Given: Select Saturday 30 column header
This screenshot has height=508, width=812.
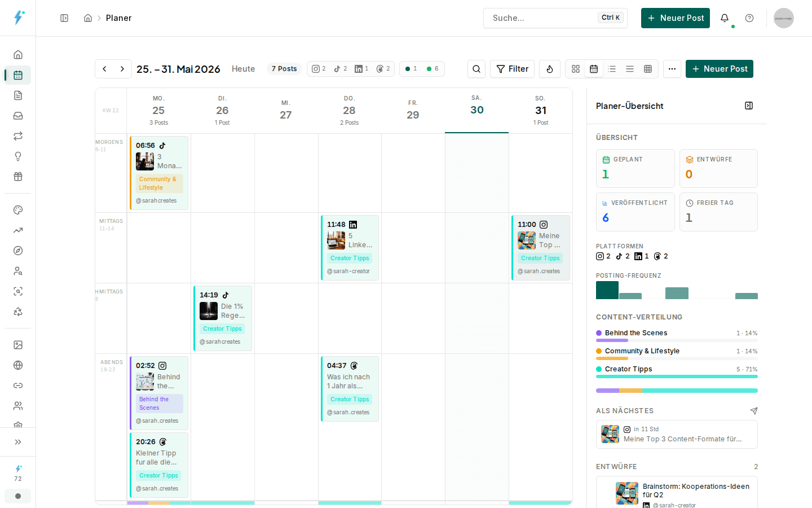Looking at the screenshot, I should (477, 110).
